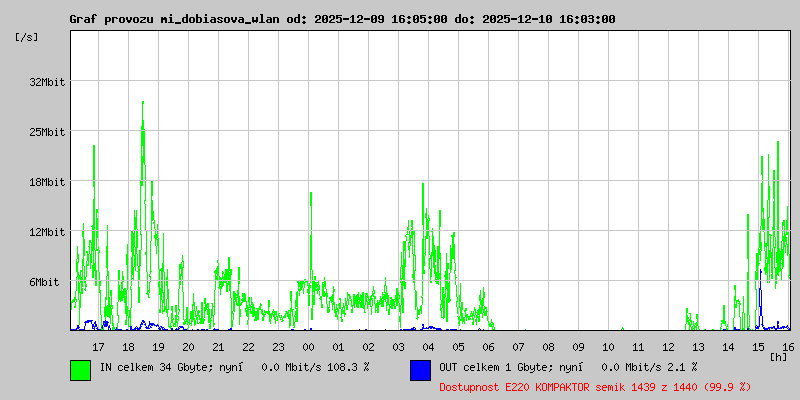Click the hour label '02' on x-axis
This screenshot has width=800, height=400.
coord(368,347)
